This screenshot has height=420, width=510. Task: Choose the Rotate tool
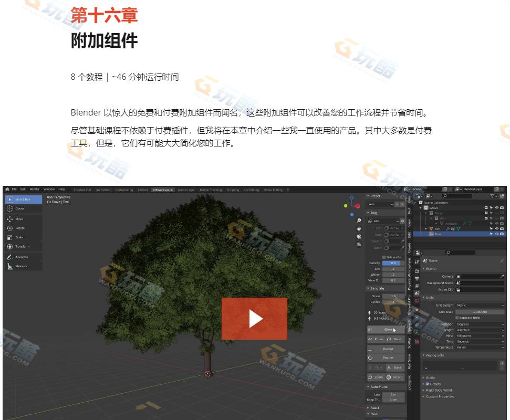[24, 228]
